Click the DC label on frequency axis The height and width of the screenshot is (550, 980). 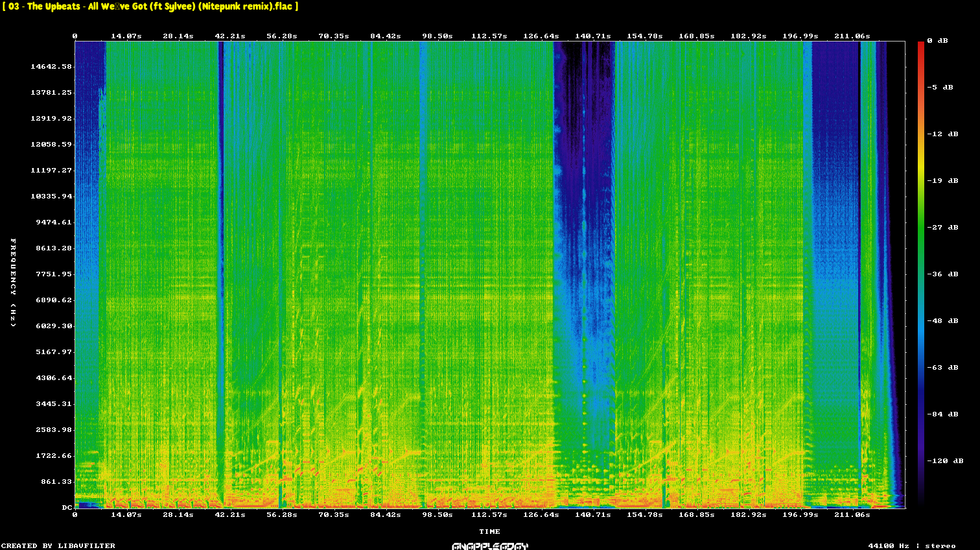67,508
